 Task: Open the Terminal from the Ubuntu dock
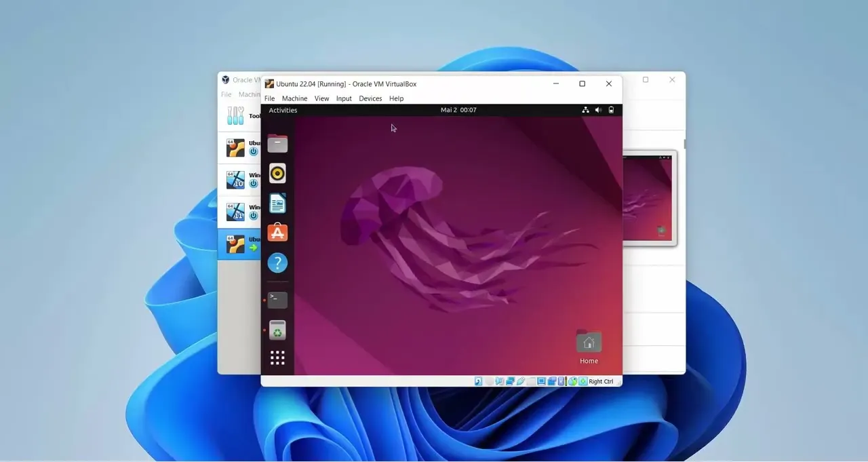pos(277,300)
